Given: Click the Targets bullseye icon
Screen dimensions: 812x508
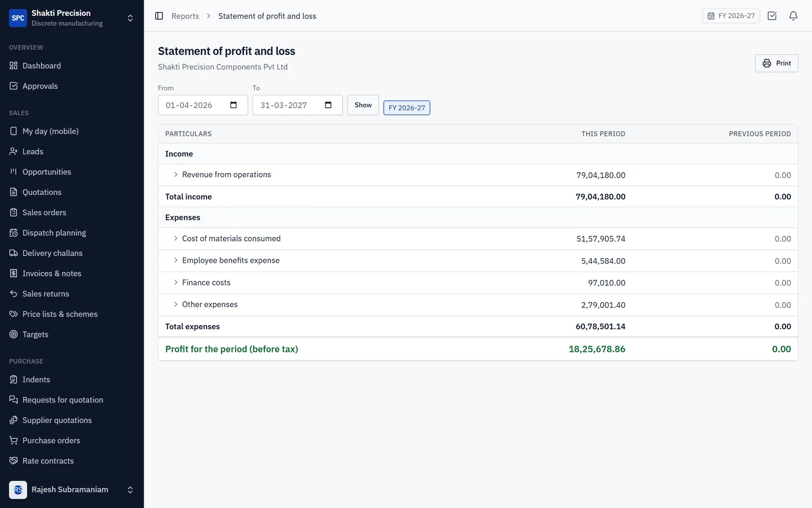Looking at the screenshot, I should (14, 334).
